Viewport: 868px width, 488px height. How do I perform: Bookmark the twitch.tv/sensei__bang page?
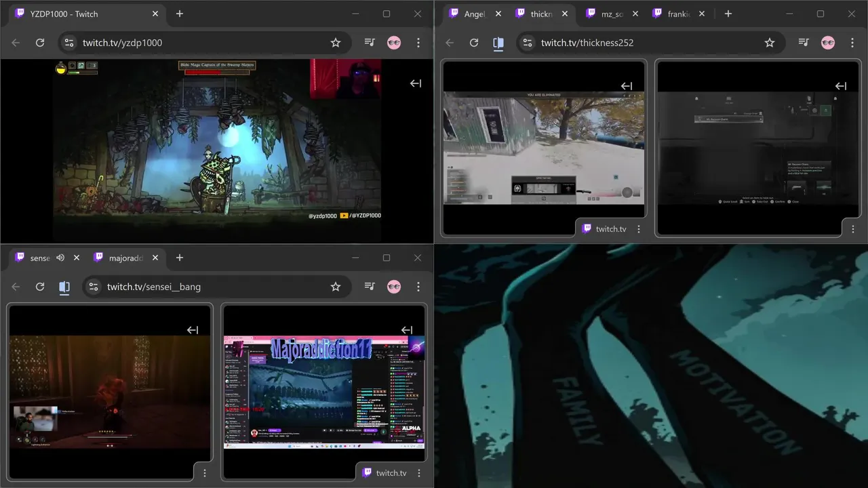coord(336,287)
